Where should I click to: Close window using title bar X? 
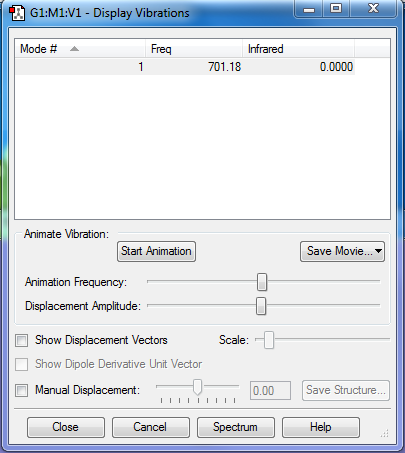pyautogui.click(x=373, y=9)
